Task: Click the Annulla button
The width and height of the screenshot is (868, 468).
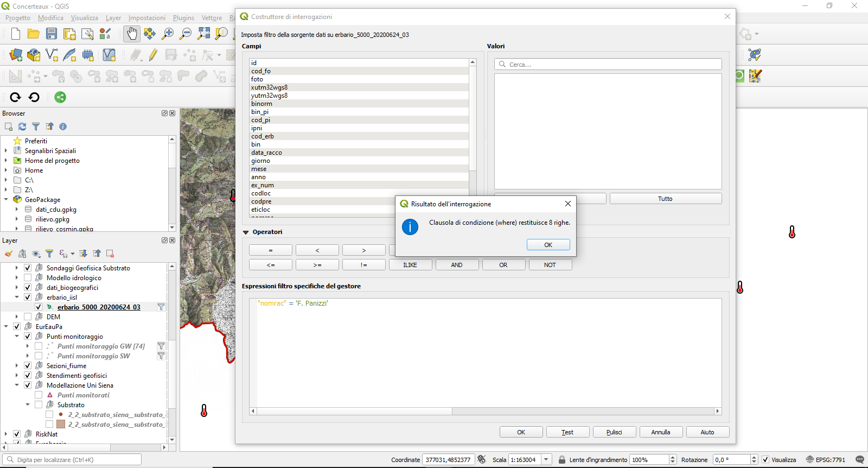Action: pyautogui.click(x=661, y=432)
